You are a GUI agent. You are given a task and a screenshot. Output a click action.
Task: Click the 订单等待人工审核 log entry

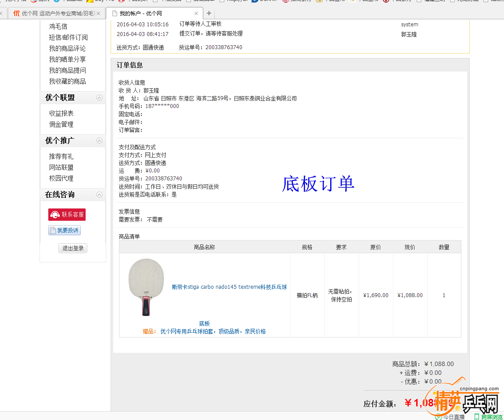pos(200,24)
